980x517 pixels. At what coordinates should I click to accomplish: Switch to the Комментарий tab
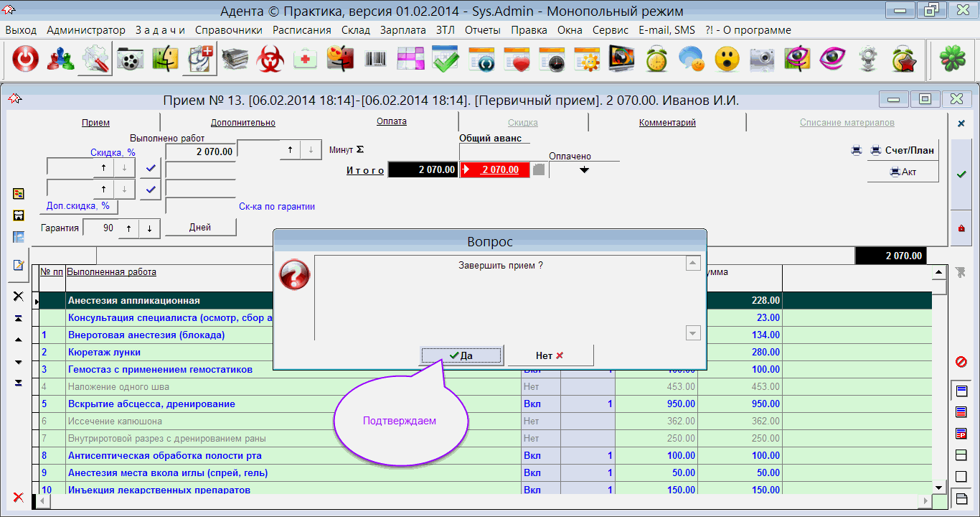(667, 123)
